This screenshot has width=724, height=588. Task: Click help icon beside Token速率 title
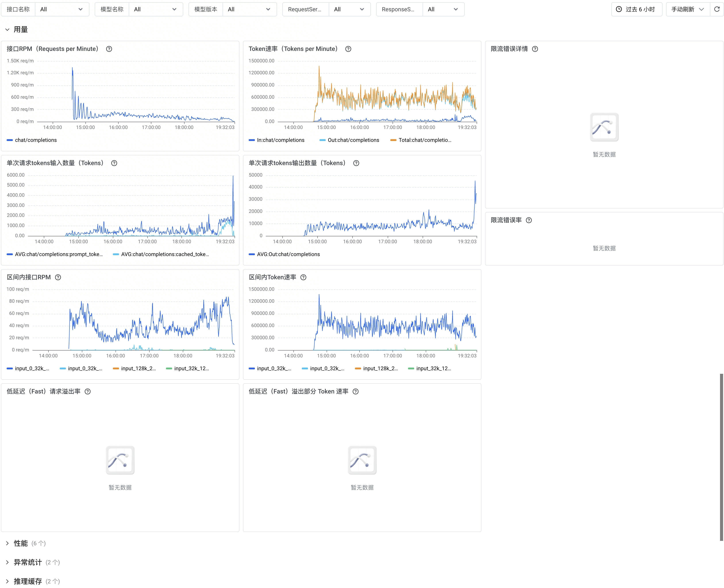click(348, 49)
